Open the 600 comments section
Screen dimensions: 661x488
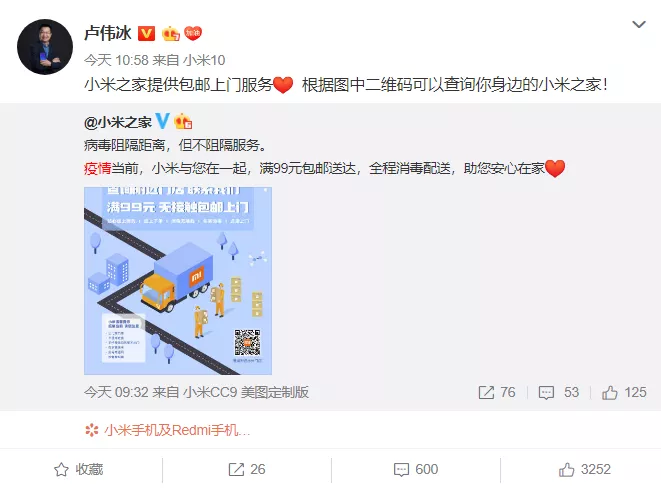(x=416, y=469)
